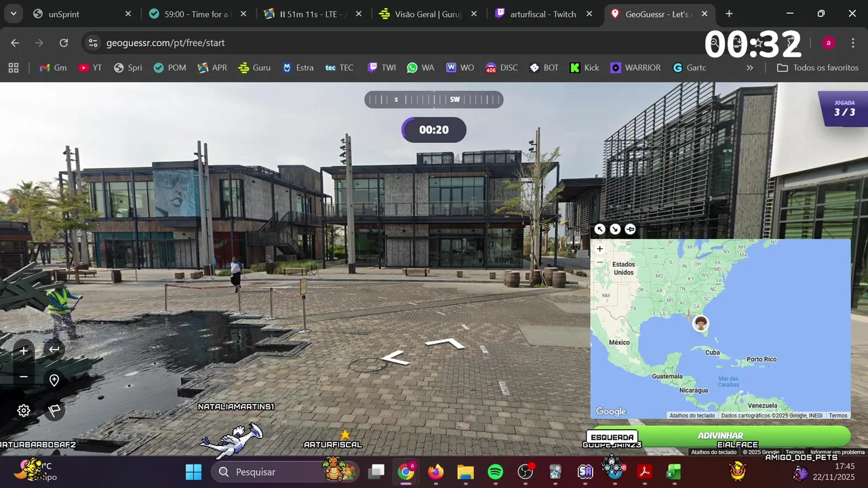
Task: Open Atalhos do teclado link in the map footer
Action: [x=692, y=415]
